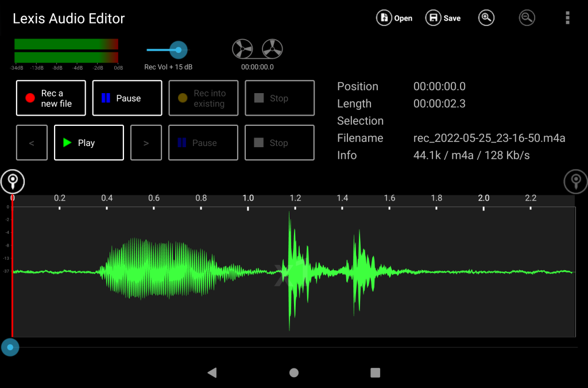Click the filename rec_2022-05-25_23-16-50.m4a
The image size is (588, 388).
click(489, 138)
